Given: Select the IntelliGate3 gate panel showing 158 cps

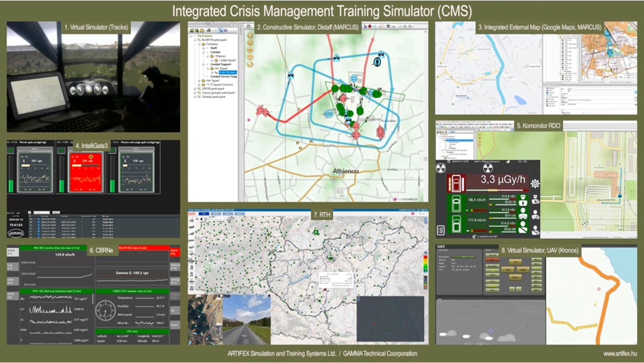Looking at the screenshot, I should coord(136,172).
